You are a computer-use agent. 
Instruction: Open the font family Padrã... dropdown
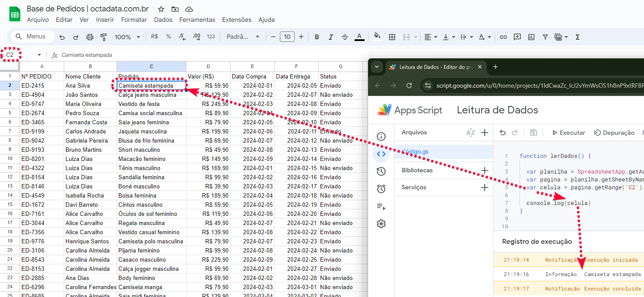pos(243,37)
